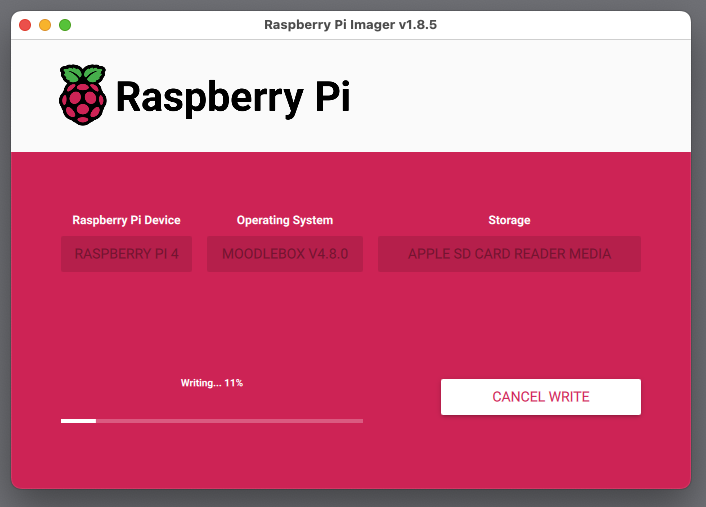Click the CANCEL WRITE button

[541, 397]
